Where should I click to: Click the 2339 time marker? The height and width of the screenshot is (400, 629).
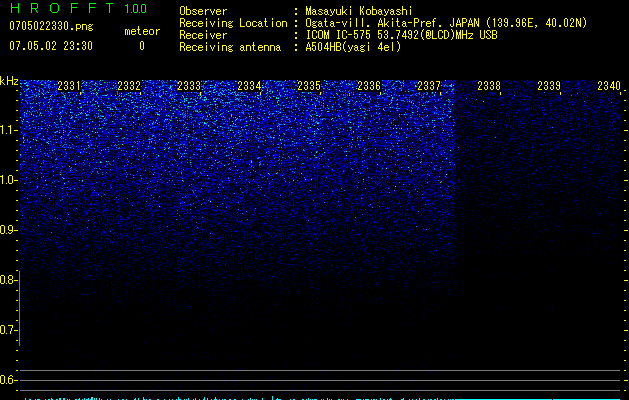549,86
